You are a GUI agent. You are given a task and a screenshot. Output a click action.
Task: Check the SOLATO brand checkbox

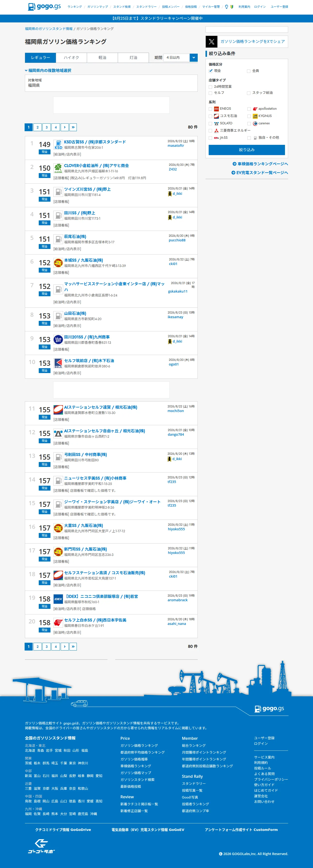[211, 124]
